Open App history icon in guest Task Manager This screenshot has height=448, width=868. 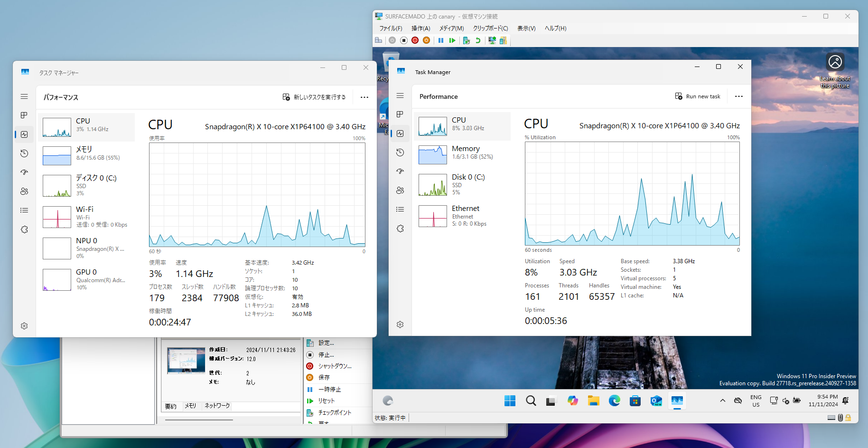pos(400,153)
